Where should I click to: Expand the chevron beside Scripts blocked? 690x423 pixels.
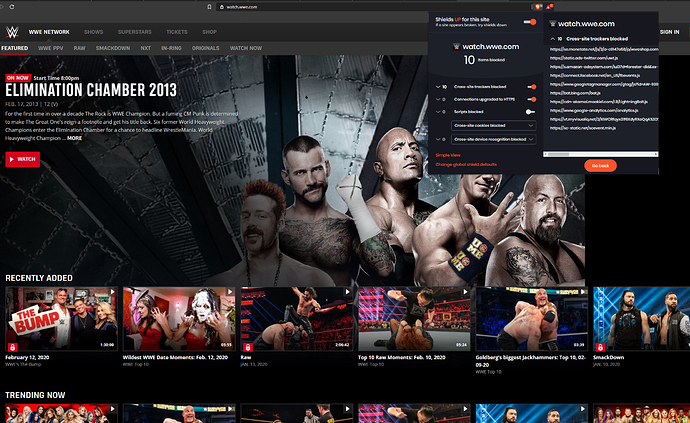[x=438, y=111]
